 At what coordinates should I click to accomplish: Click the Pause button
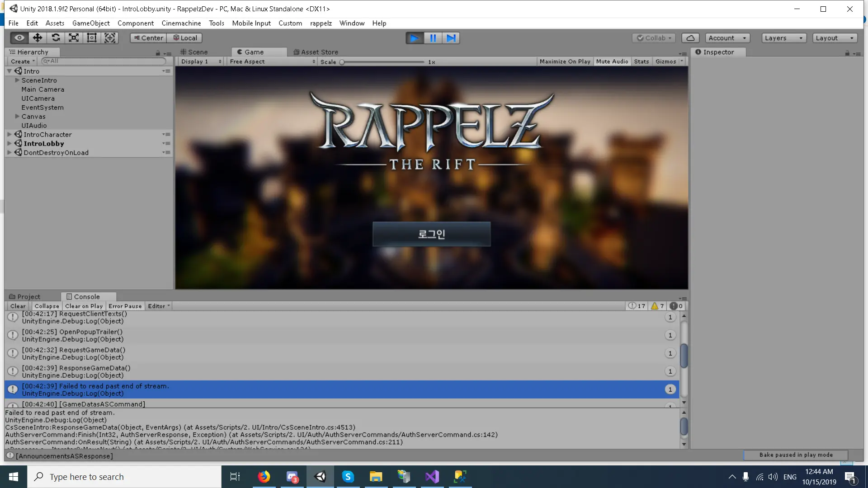pyautogui.click(x=433, y=38)
